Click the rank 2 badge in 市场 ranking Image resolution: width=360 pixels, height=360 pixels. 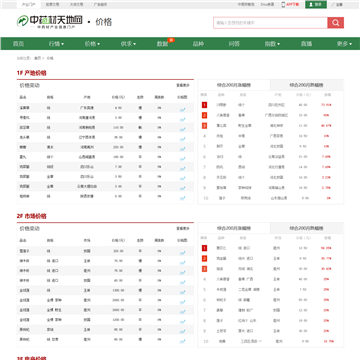pos(204,258)
